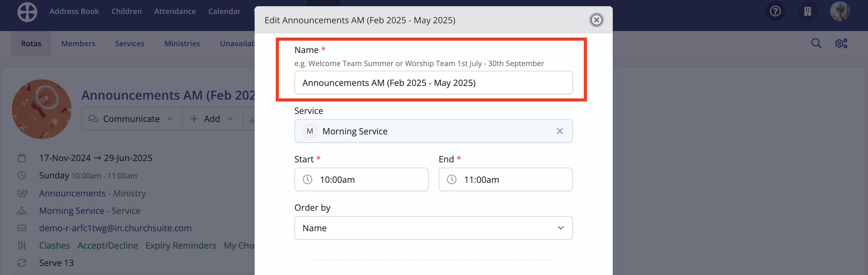868x275 pixels.
Task: Click the rota megaphone image
Action: pos(41,109)
